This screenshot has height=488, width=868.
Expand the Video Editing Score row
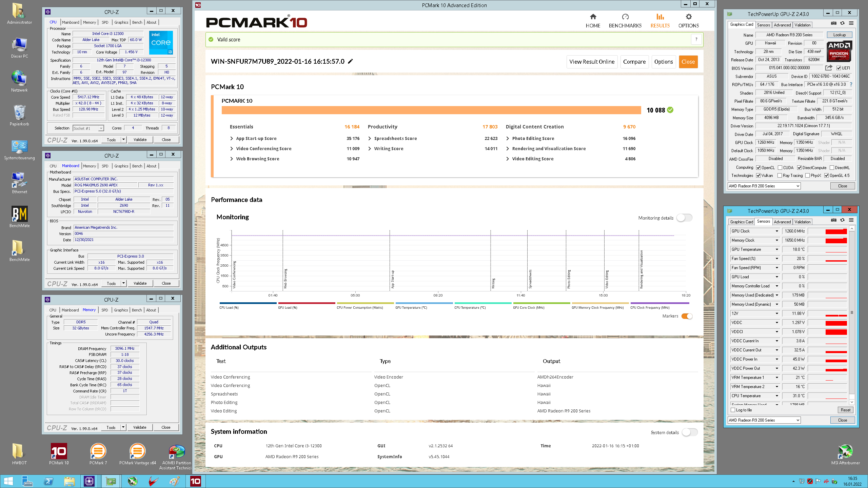point(508,159)
